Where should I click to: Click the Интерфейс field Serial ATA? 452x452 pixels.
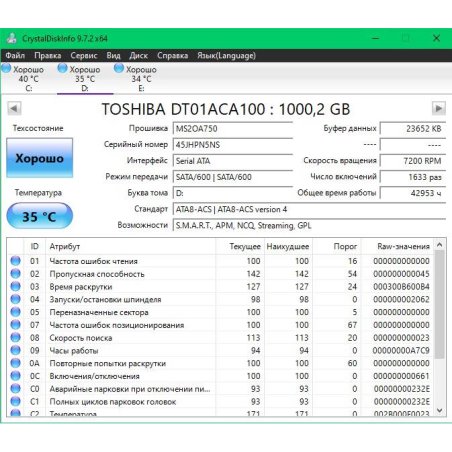233,161
